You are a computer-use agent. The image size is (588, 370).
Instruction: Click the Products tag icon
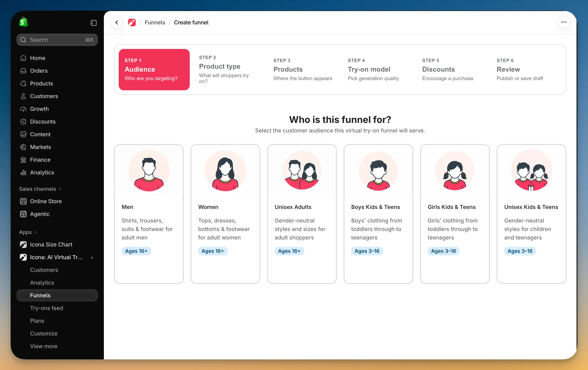23,83
